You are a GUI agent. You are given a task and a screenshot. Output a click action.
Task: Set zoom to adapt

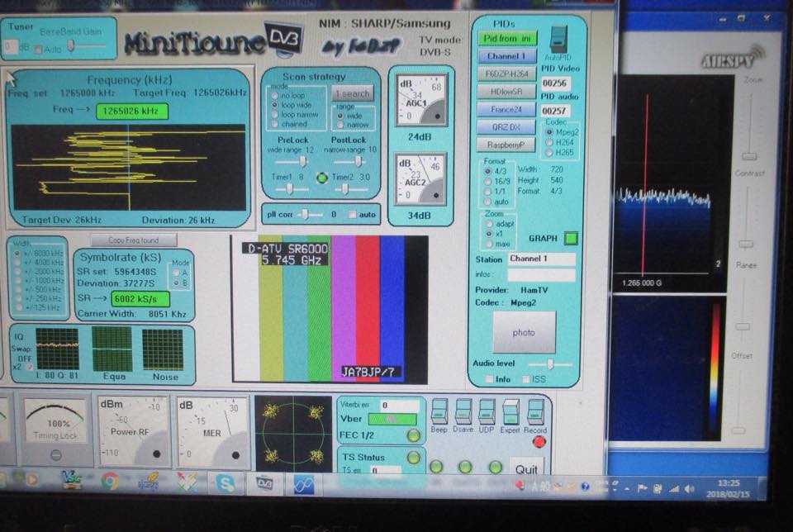pos(489,224)
